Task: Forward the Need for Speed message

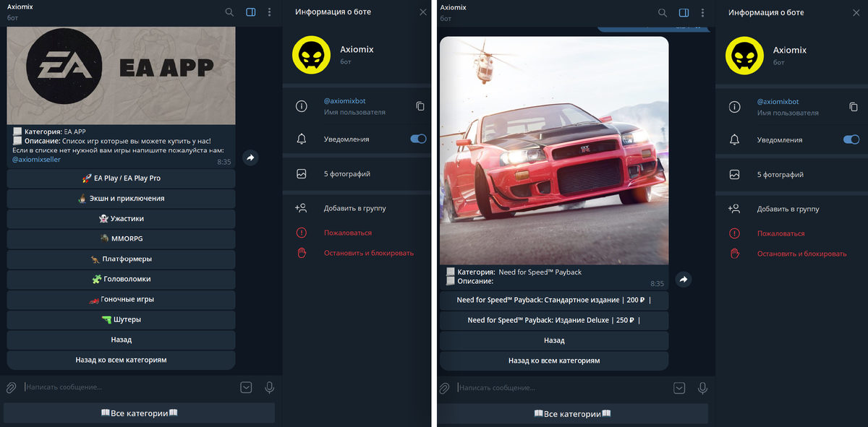Action: pos(684,279)
